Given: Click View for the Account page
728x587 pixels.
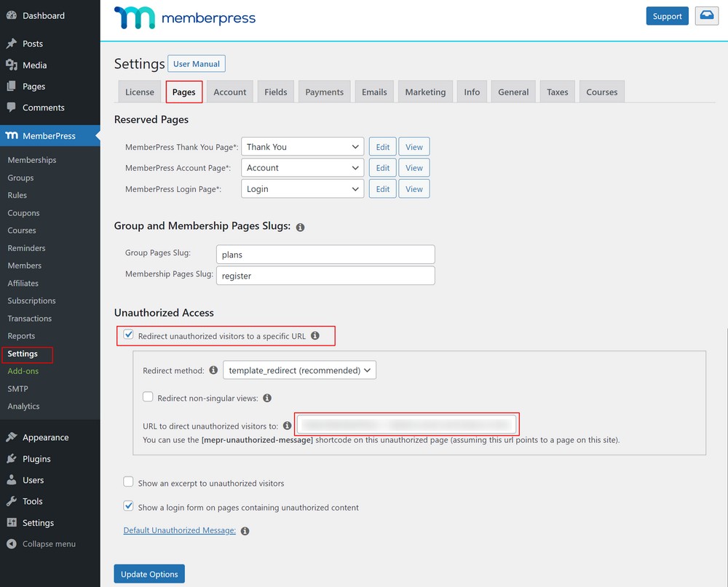Looking at the screenshot, I should pyautogui.click(x=414, y=167).
